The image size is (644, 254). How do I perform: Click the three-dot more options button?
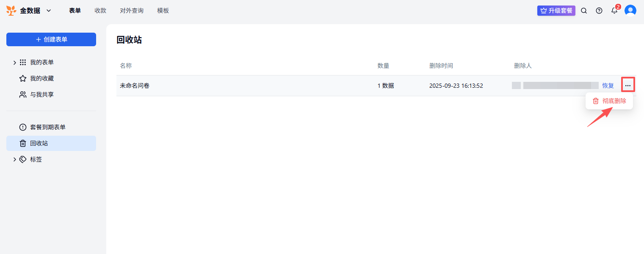coord(628,86)
